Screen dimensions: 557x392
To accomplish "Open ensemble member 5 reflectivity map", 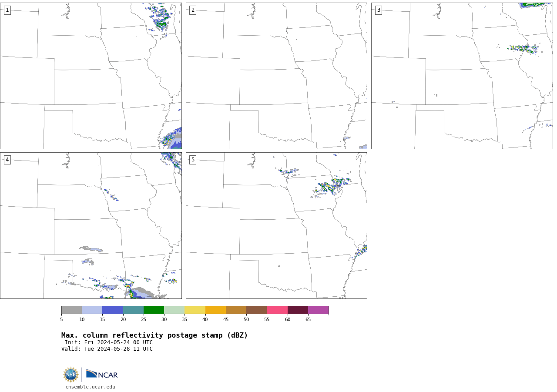I will (x=276, y=225).
